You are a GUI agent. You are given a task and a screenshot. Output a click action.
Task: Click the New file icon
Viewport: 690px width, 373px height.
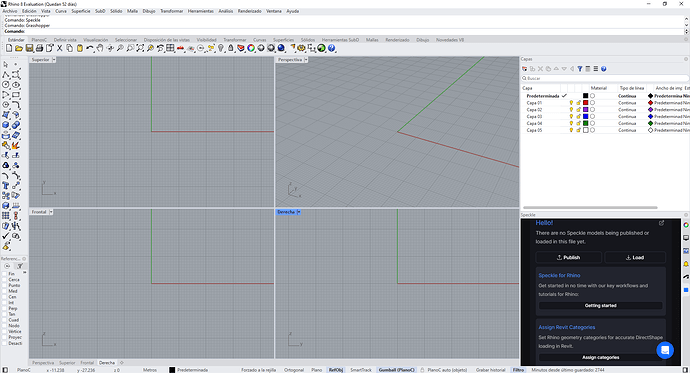point(9,48)
